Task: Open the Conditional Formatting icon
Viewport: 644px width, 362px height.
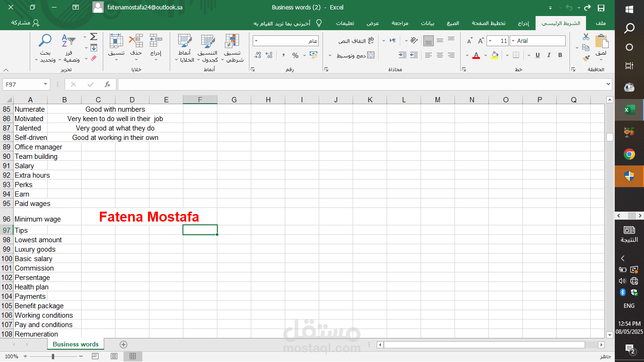Action: click(232, 49)
